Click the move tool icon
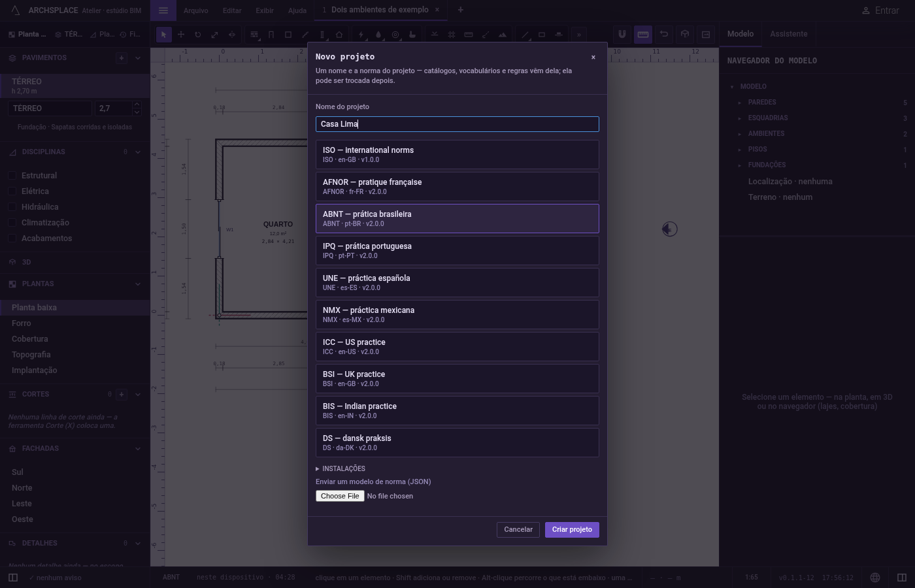 click(181, 35)
